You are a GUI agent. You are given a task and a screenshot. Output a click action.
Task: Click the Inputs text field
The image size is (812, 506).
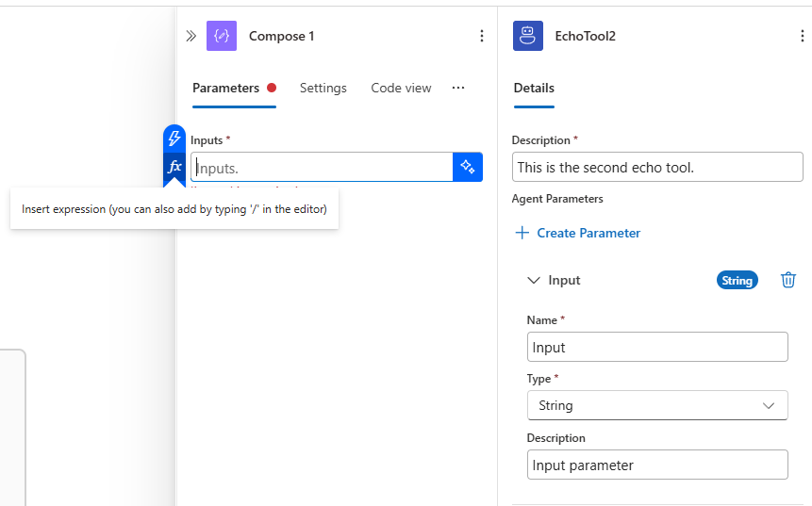point(321,167)
